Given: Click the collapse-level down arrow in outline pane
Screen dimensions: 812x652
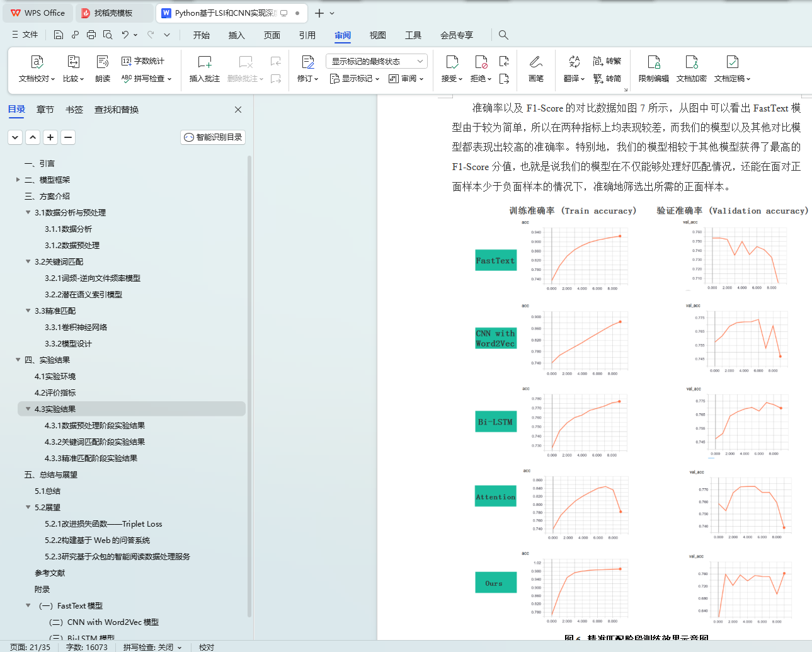Looking at the screenshot, I should [x=15, y=137].
